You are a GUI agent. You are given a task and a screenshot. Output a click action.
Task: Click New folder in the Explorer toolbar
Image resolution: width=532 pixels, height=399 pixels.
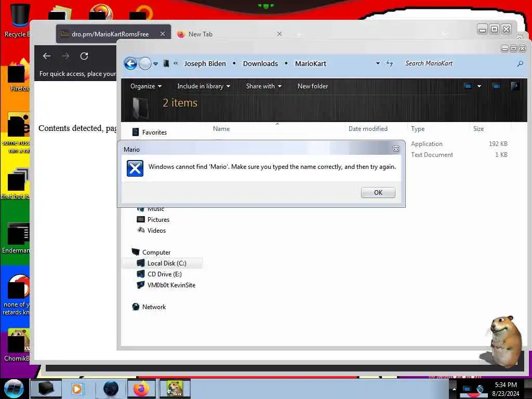click(312, 86)
